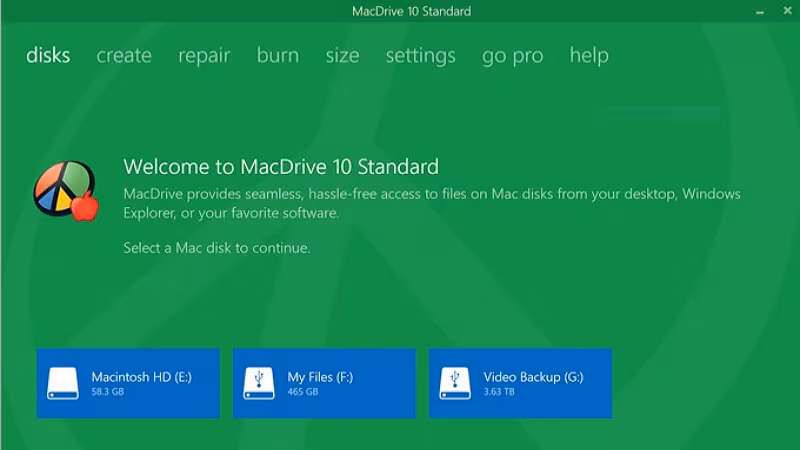Click the Macintosh HD hard drive icon
800x450 pixels.
[63, 383]
